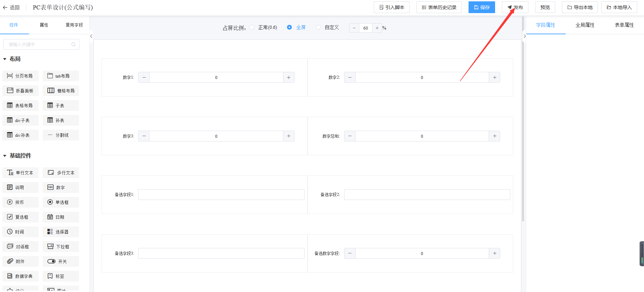Add the 表格布局 table control

tap(21, 106)
